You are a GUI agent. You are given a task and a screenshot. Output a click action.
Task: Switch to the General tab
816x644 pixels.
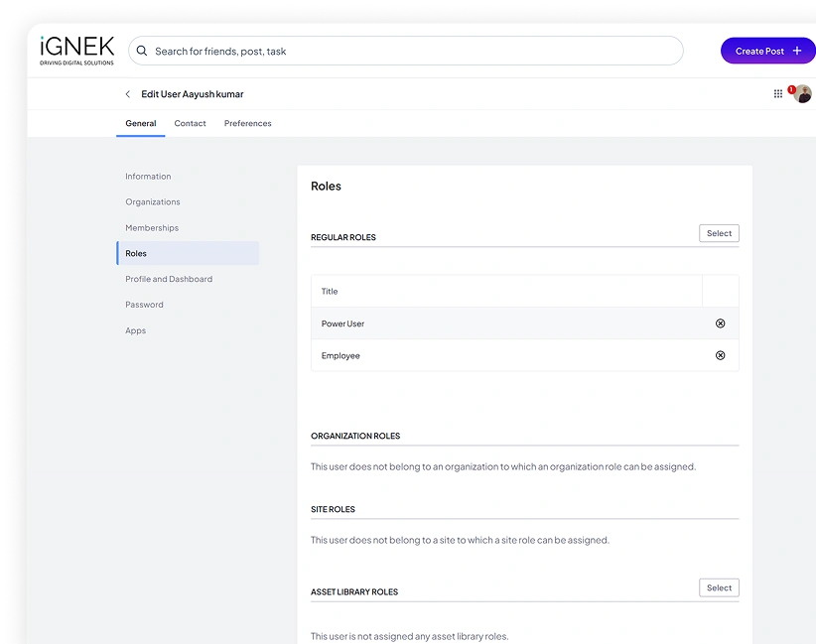click(141, 123)
